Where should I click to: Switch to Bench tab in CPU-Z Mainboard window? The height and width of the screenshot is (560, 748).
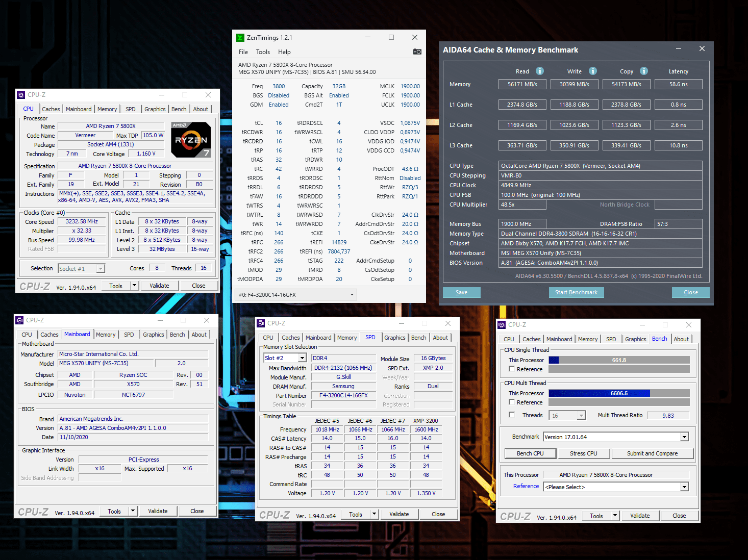(x=178, y=335)
